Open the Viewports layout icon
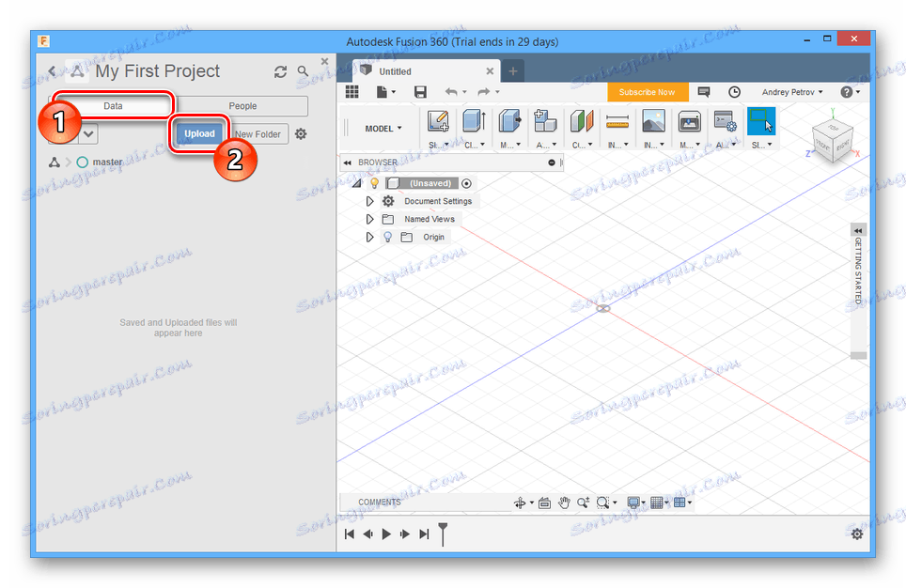The width and height of the screenshot is (906, 588). pos(679,503)
